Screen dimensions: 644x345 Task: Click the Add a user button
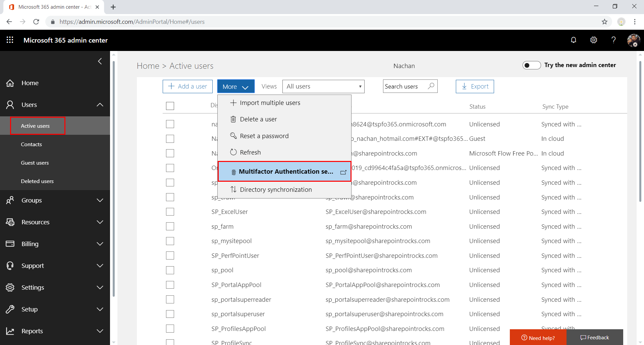[x=187, y=87]
